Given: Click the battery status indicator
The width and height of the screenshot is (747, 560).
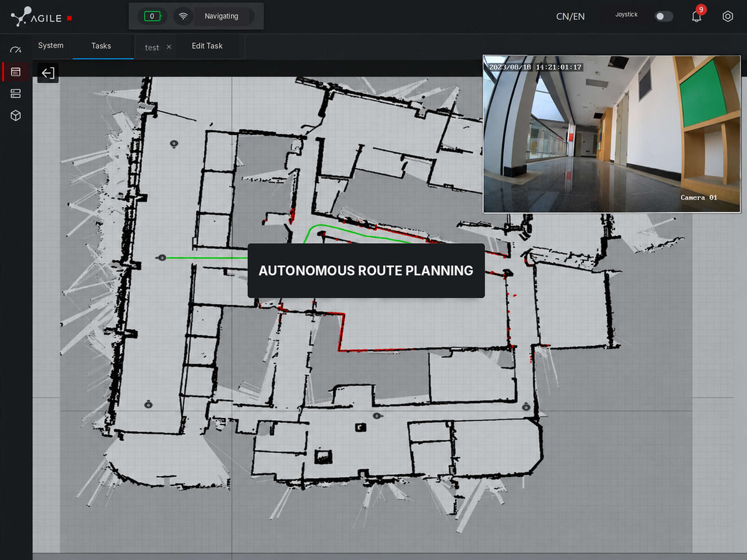Looking at the screenshot, I should pyautogui.click(x=152, y=16).
